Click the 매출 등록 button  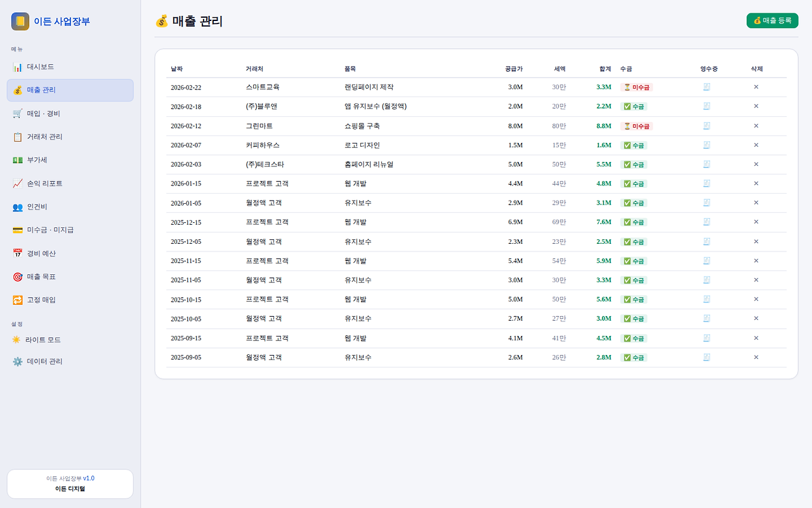click(x=772, y=20)
